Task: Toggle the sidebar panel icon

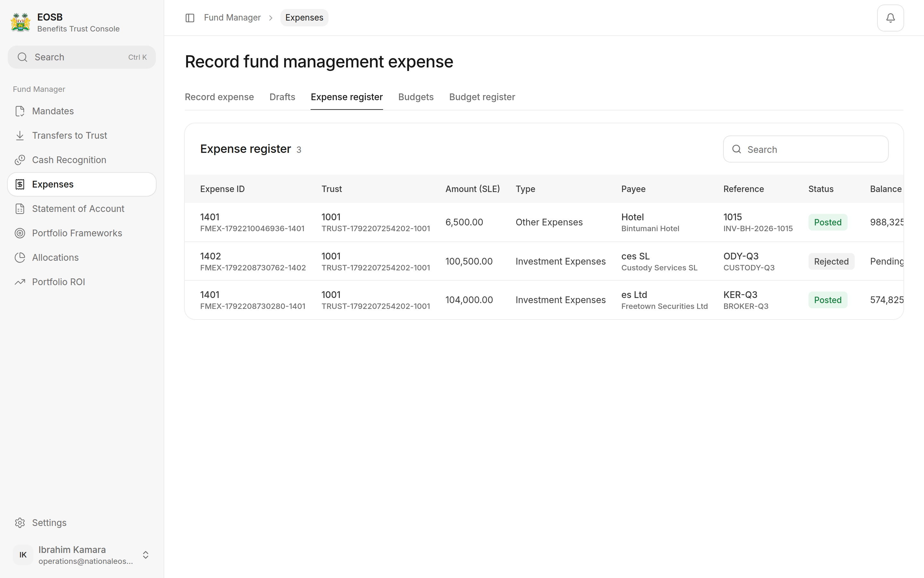Action: [190, 18]
